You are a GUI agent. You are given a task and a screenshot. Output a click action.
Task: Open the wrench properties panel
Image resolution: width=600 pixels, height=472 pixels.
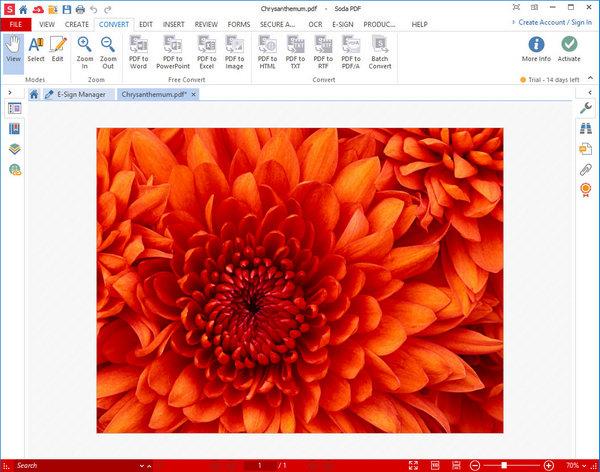click(x=585, y=108)
